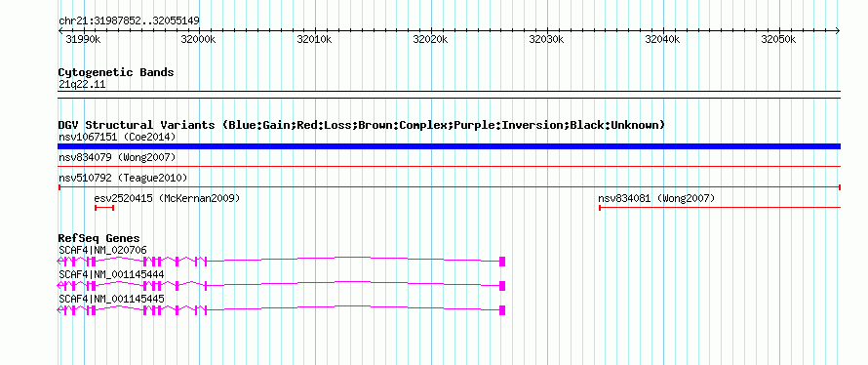Click the 32010k ruler tick label
Viewport: 868px width, 365px height.
315,40
